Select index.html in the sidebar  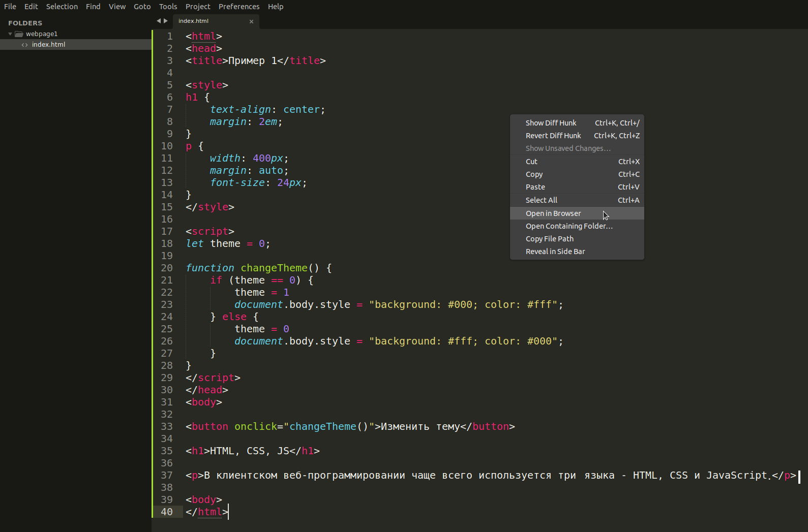76,45
